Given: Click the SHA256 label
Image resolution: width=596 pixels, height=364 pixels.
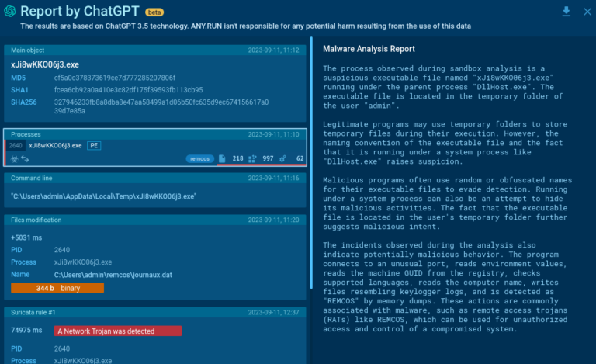Looking at the screenshot, I should click(x=23, y=102).
